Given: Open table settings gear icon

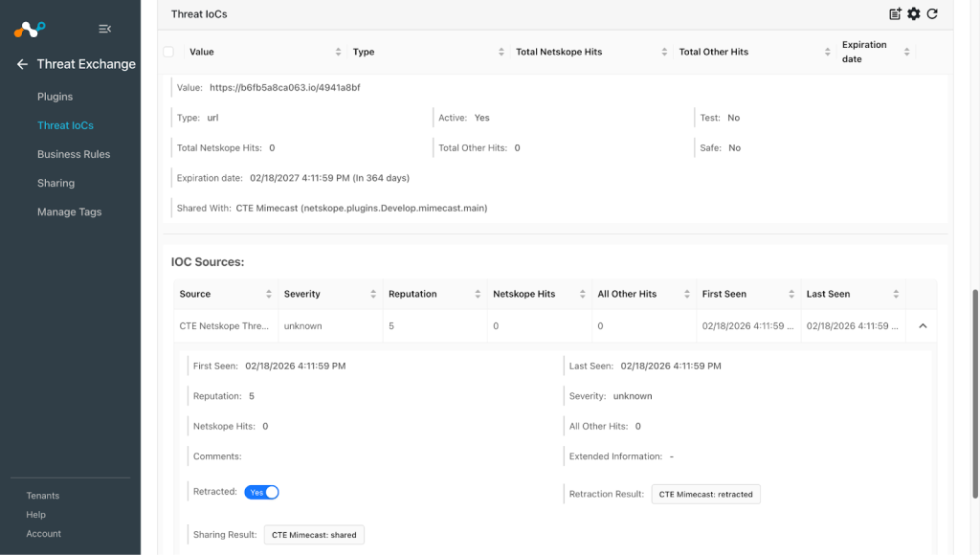Looking at the screenshot, I should pyautogui.click(x=914, y=13).
